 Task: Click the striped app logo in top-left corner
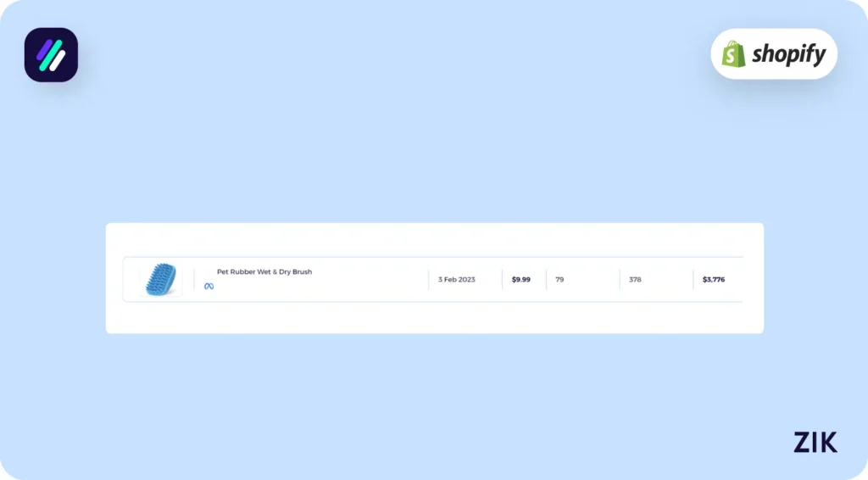(51, 55)
